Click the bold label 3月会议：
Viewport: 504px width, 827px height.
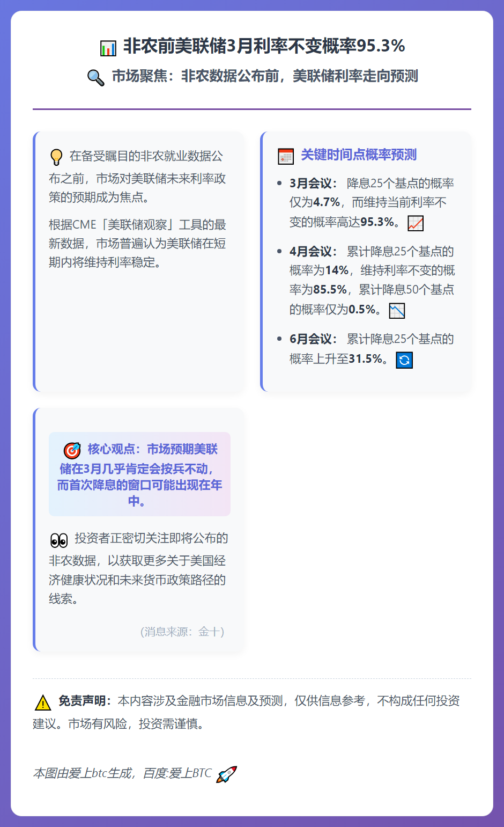tap(314, 184)
